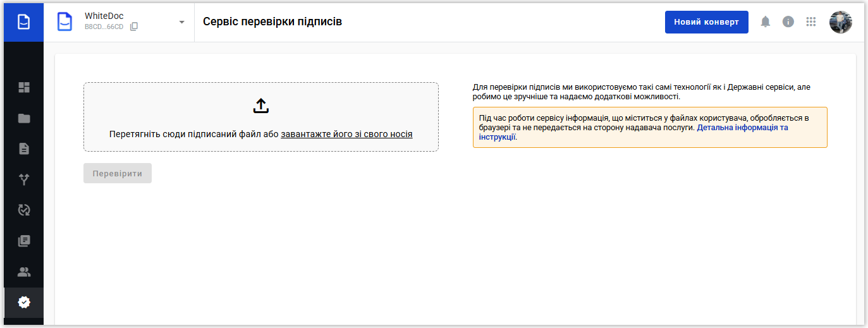Expand the WhiteDoc account dropdown arrow
868x328 pixels.
tap(182, 22)
